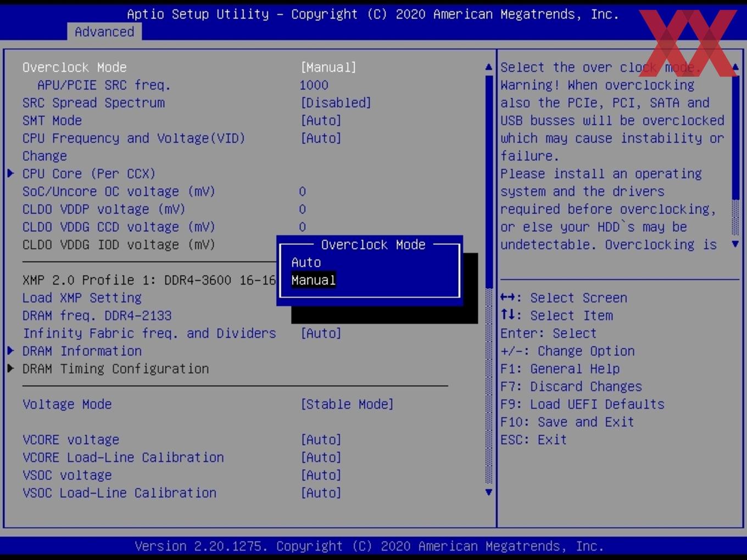Viewport: 747px width, 560px height.
Task: Click the Select Item key hint
Action: [x=556, y=316]
